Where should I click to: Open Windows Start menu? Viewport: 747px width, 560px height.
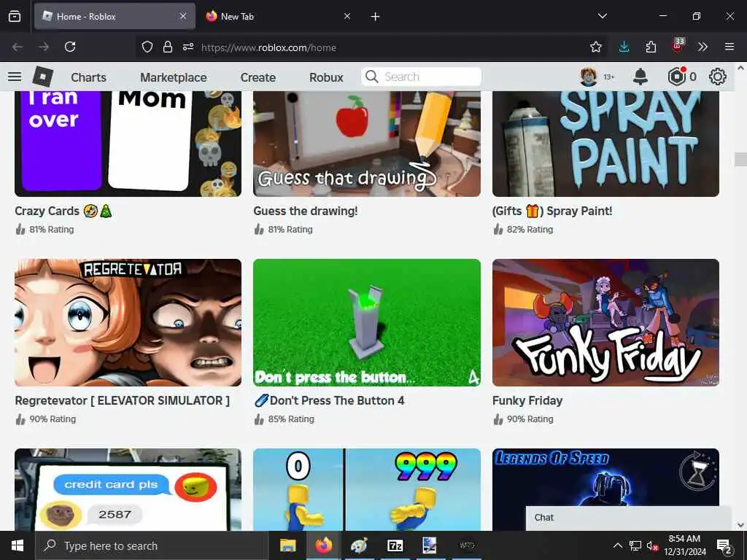tap(18, 545)
